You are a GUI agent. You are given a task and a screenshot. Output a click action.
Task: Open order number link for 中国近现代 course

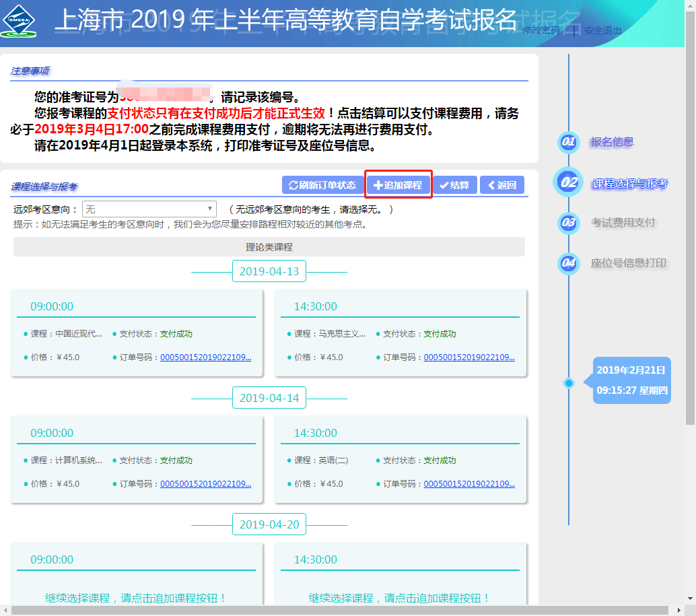[x=205, y=357]
